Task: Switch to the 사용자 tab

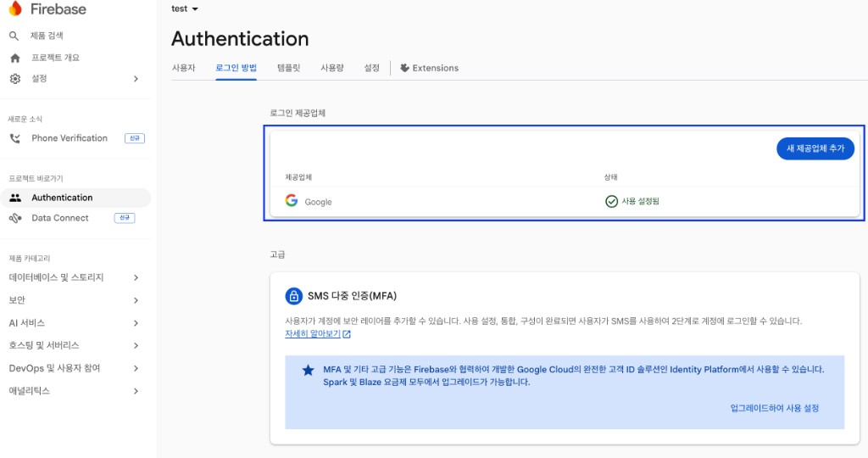Action: click(183, 68)
